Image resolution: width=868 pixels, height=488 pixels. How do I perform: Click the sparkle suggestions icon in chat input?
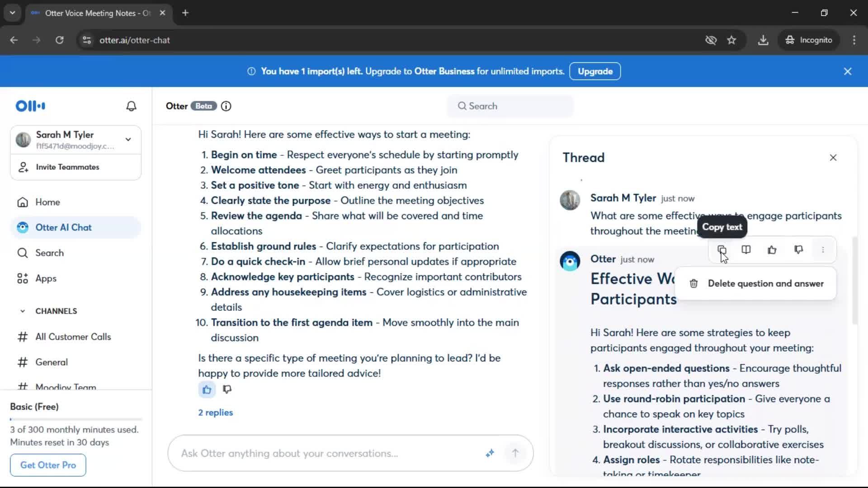(490, 453)
